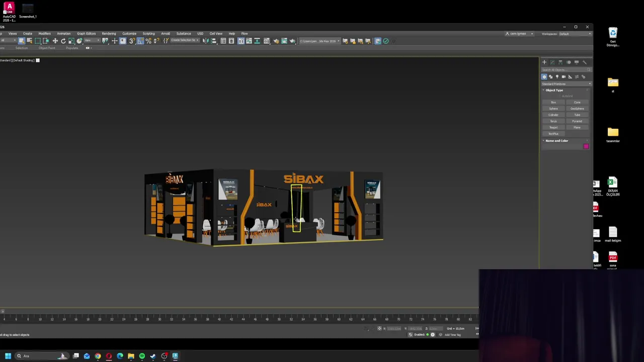Click the Windows Start button
Viewport: 644px width, 362px height.
[x=8, y=356]
